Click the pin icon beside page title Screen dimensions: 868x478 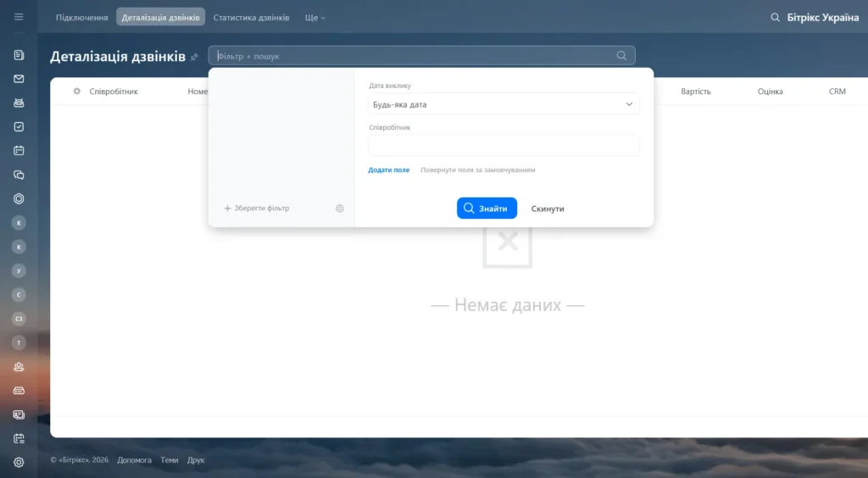point(194,57)
